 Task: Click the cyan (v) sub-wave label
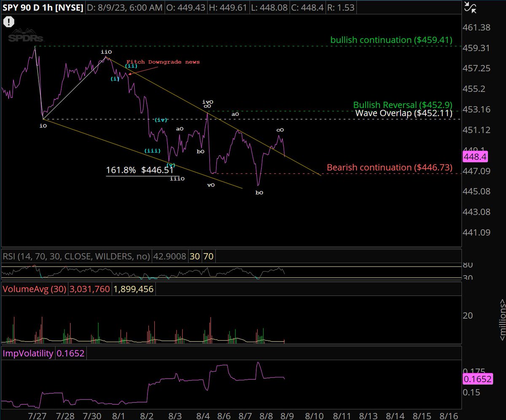(x=171, y=165)
